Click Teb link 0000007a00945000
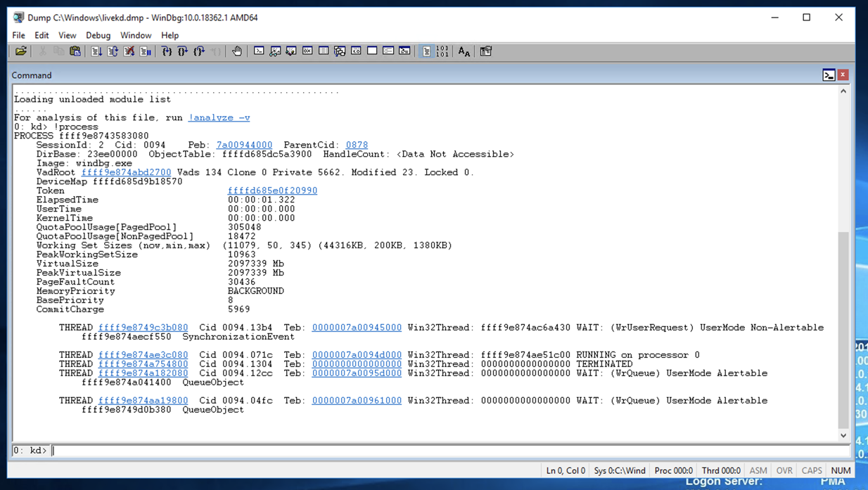 click(357, 328)
